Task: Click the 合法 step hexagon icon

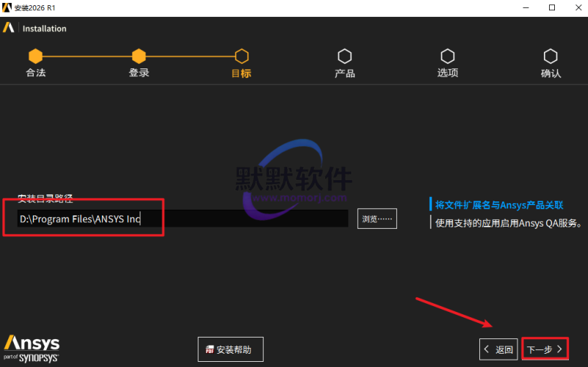Action: coord(35,56)
